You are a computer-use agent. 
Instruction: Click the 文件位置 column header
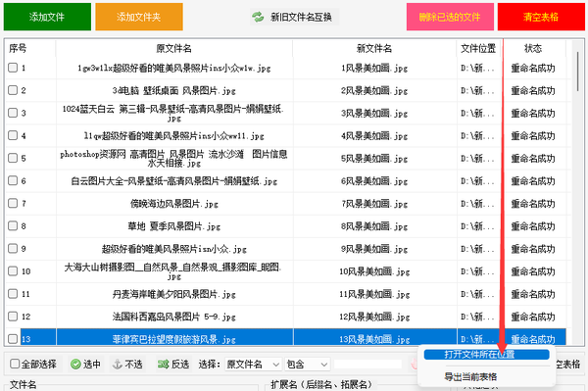coord(478,48)
